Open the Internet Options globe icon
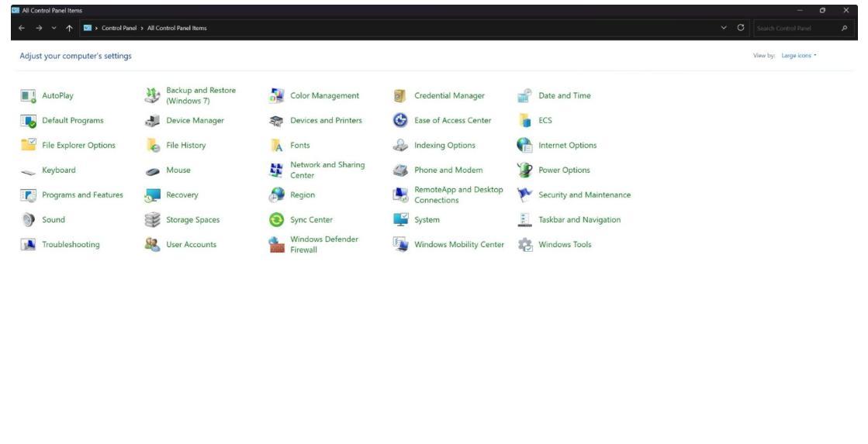This screenshot has width=868, height=444. coord(524,145)
